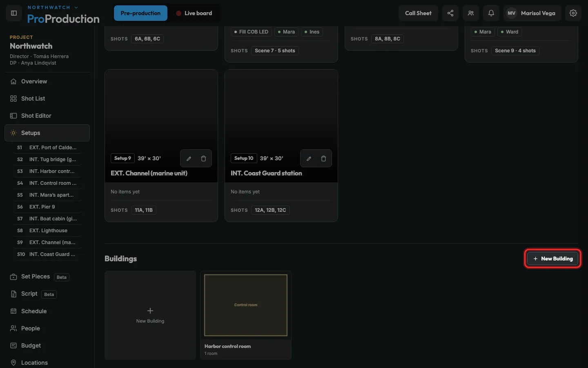
Task: Select S3 INT. Harbor contr... setup
Action: point(47,171)
